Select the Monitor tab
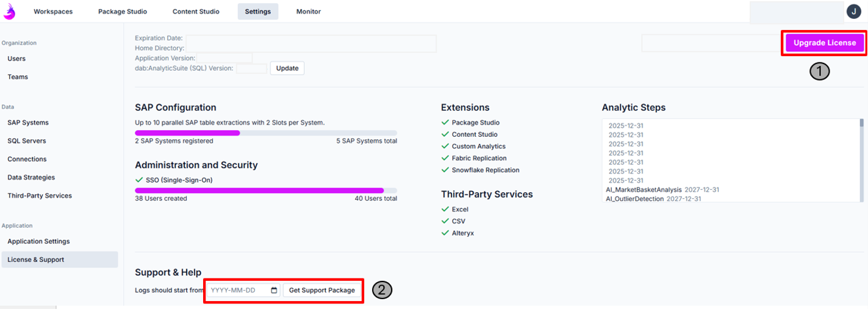The image size is (868, 312). pyautogui.click(x=308, y=12)
